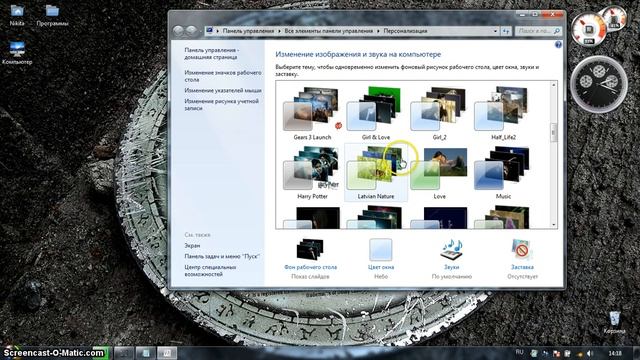Click the volume speaker tray icon
This screenshot has width=640, height=360.
pos(589,353)
